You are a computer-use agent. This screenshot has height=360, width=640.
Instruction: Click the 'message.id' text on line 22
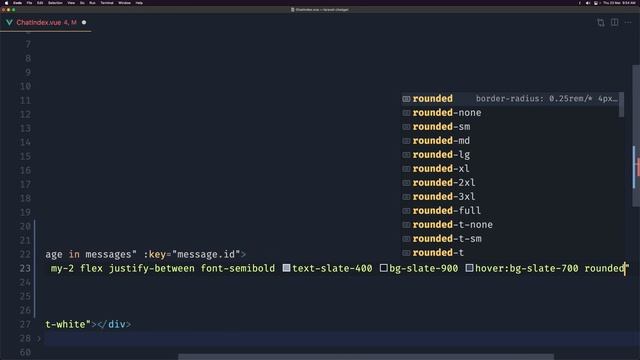pos(206,254)
